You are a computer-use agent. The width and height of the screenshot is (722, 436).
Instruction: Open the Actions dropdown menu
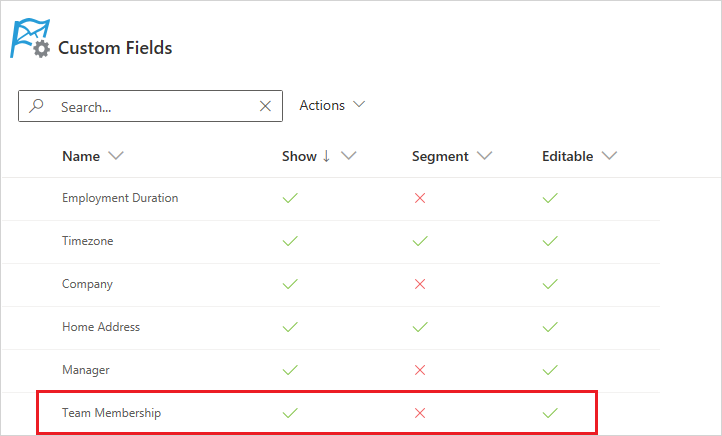click(x=332, y=105)
